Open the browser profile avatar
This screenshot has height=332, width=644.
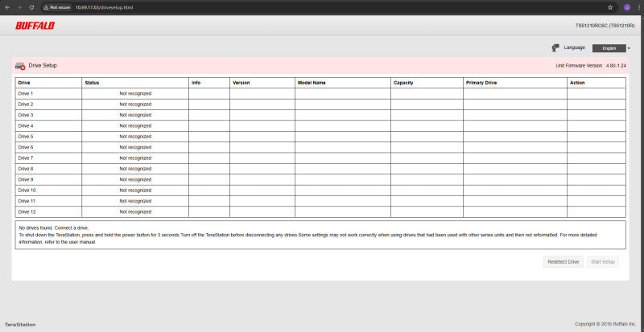pyautogui.click(x=627, y=7)
